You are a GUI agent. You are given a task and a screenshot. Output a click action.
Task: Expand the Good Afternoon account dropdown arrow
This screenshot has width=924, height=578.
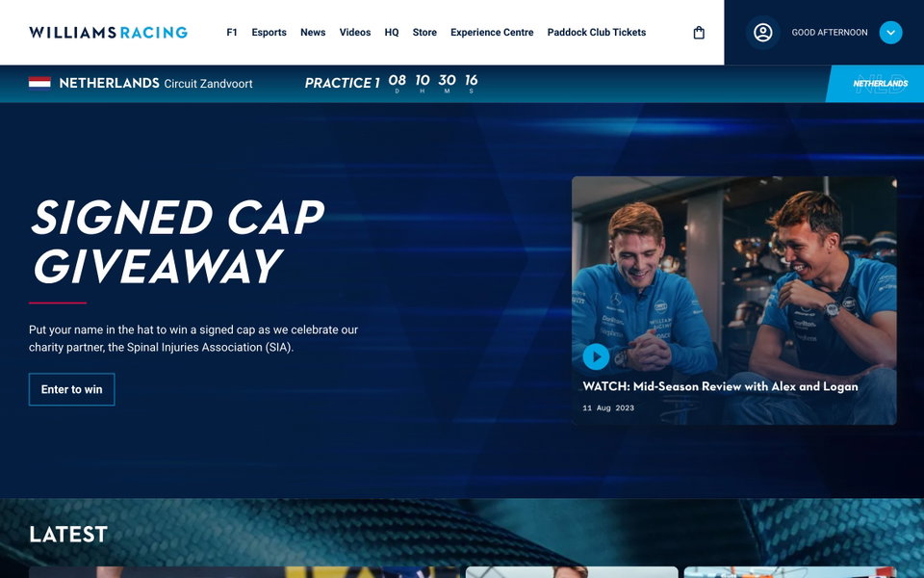pyautogui.click(x=890, y=33)
